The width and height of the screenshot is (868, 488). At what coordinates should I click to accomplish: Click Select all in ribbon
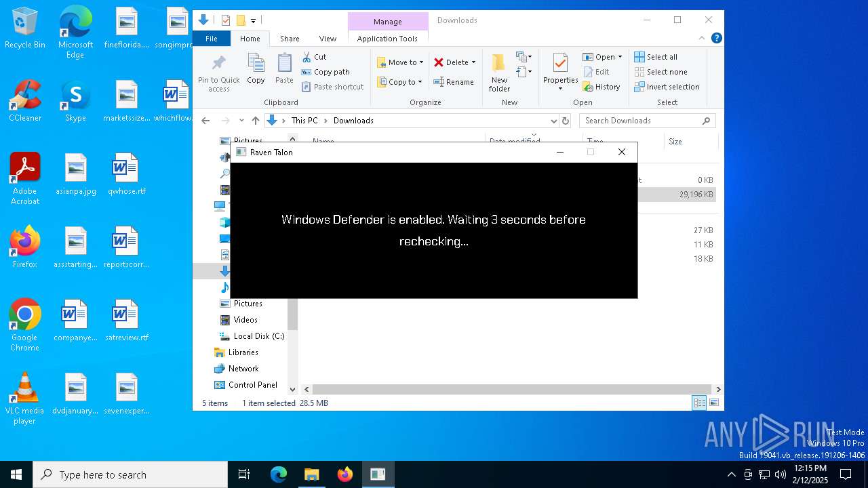point(656,57)
